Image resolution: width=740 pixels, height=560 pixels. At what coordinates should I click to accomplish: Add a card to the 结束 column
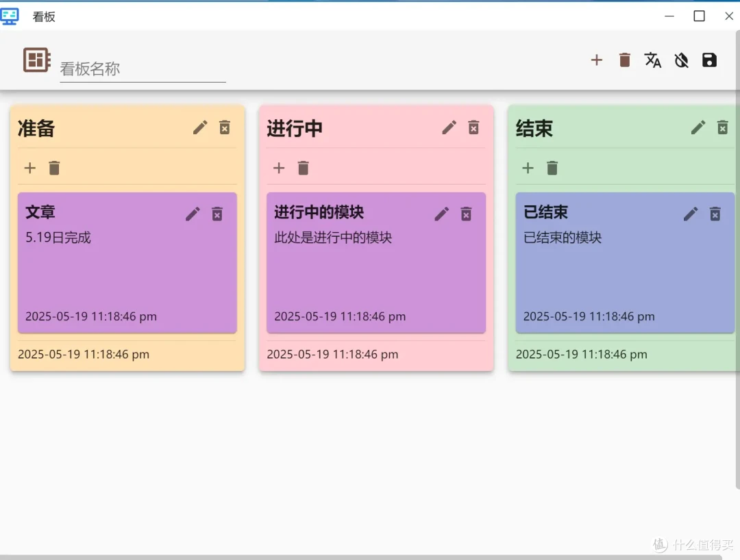[528, 168]
